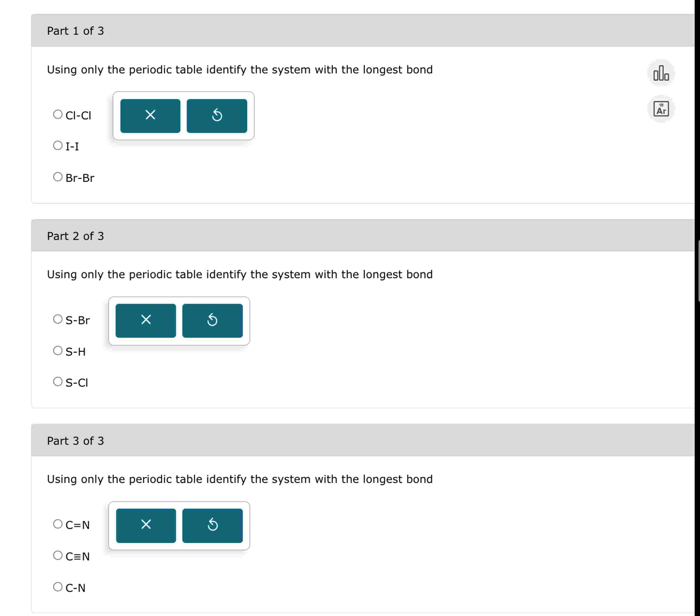The image size is (700, 616).
Task: Click the Part 1 of 3 header
Action: pyautogui.click(x=75, y=31)
